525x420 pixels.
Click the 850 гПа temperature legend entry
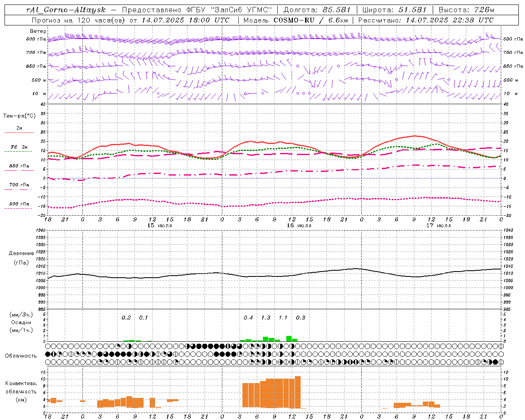(19, 166)
